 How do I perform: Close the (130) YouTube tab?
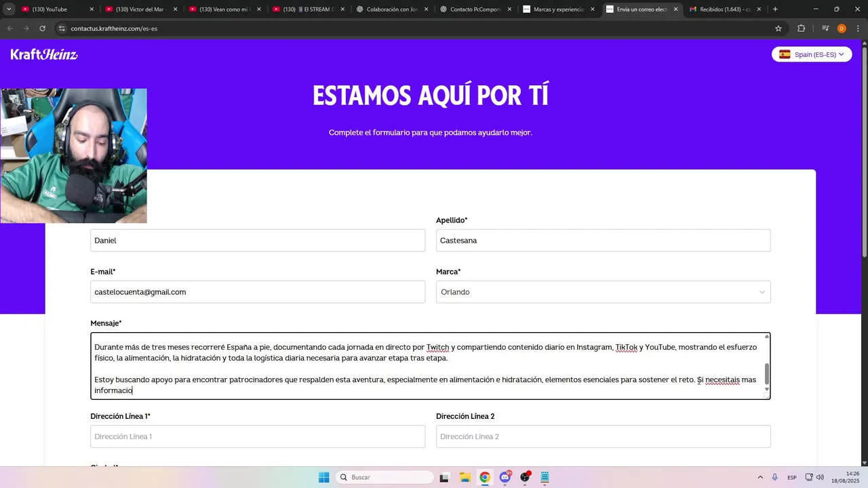[x=92, y=9]
